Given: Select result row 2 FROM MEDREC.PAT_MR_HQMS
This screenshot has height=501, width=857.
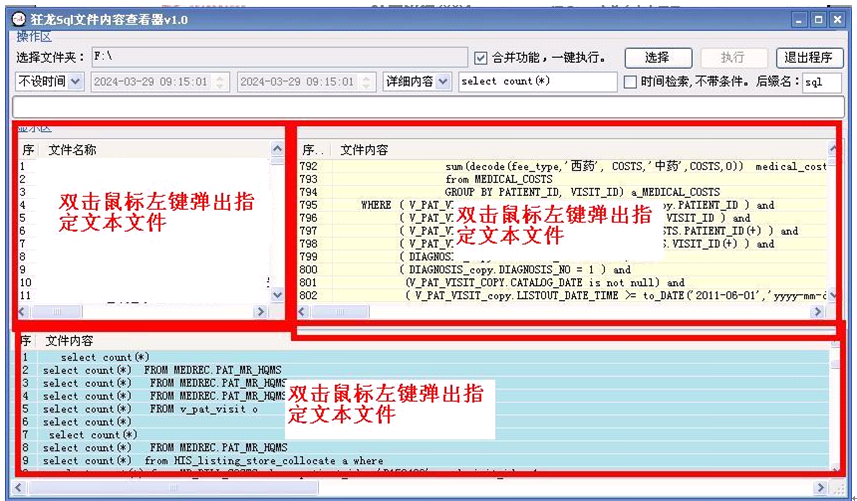Looking at the screenshot, I should click(x=424, y=370).
